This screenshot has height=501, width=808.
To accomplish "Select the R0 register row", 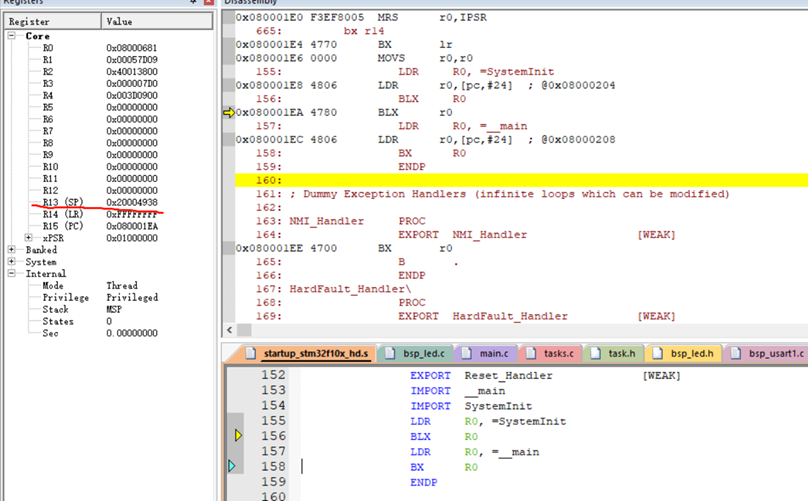I will tap(109, 48).
